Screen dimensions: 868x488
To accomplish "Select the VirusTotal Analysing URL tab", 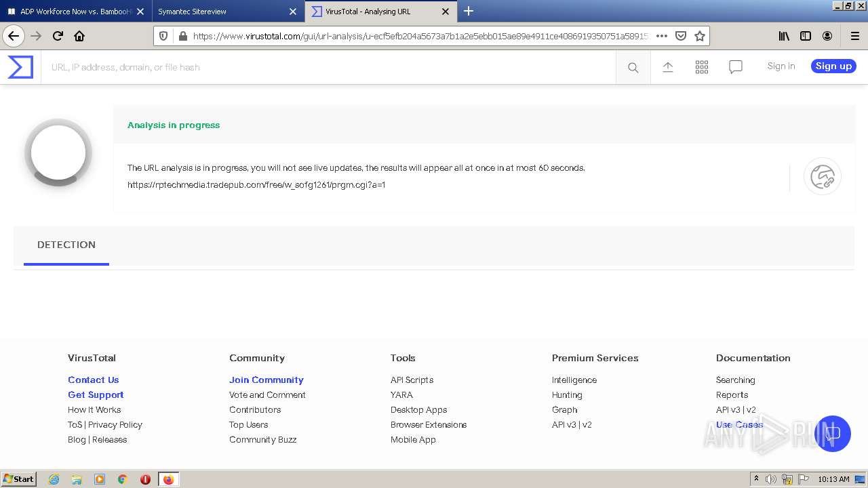I will pos(380,12).
